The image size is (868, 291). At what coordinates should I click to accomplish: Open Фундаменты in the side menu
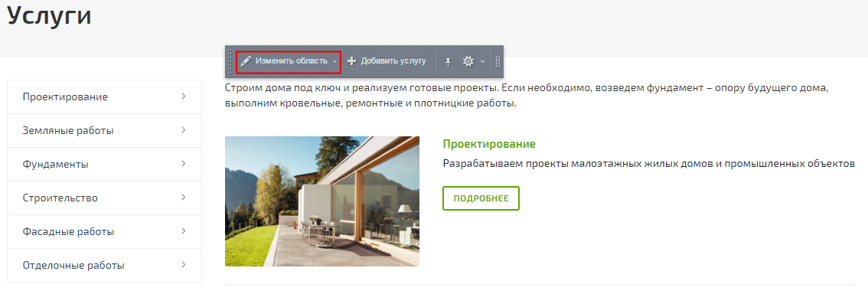(x=105, y=165)
